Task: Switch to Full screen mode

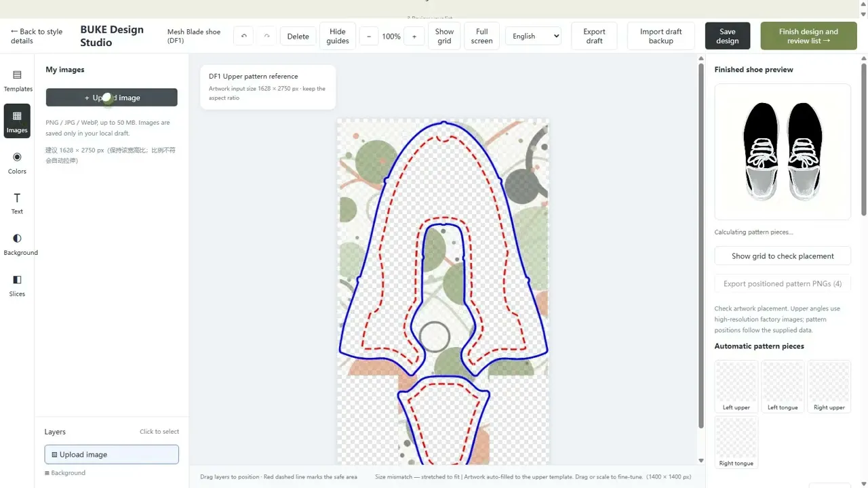Action: (x=482, y=36)
